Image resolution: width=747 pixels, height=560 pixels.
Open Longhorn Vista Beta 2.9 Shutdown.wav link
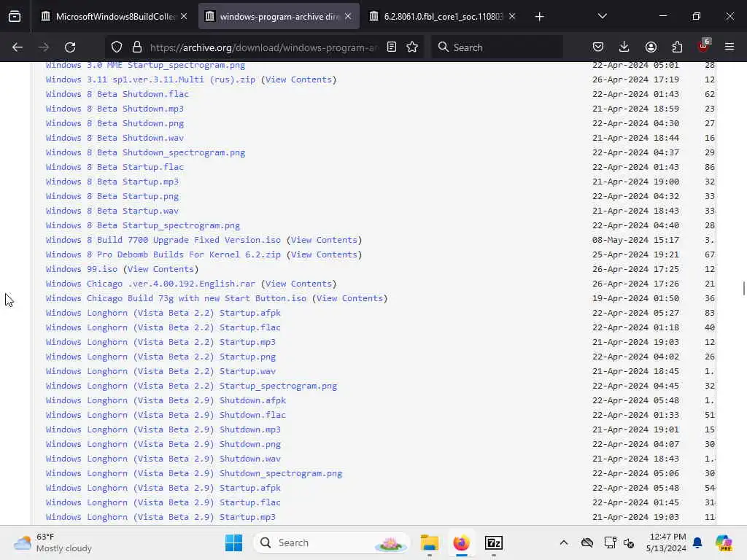tap(163, 459)
